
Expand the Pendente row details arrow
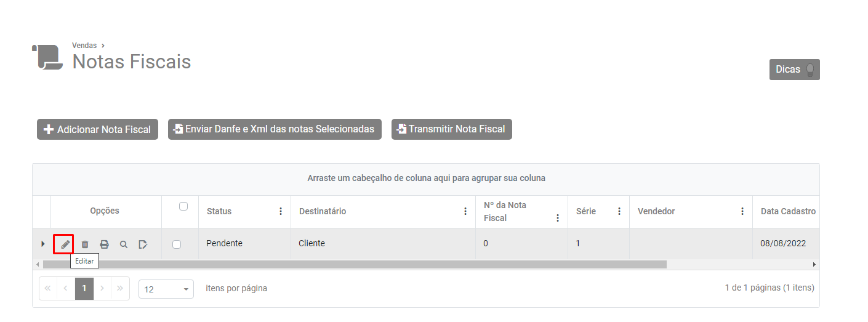coord(42,244)
